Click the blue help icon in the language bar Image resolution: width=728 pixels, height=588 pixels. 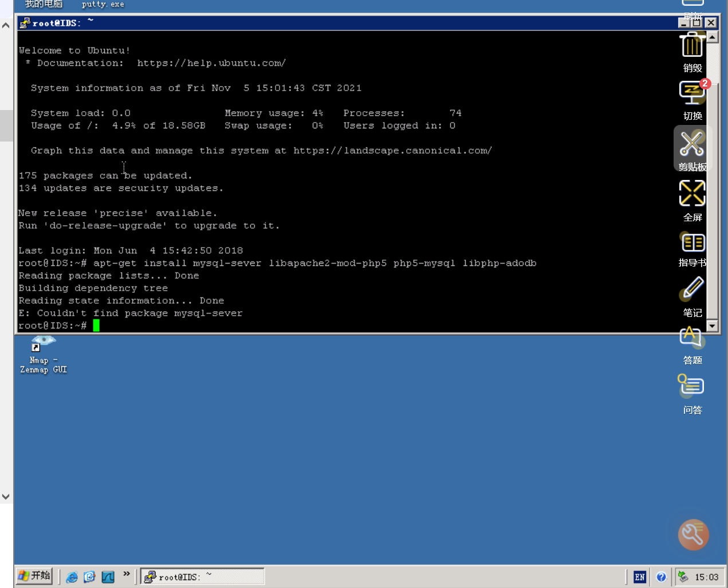click(661, 577)
